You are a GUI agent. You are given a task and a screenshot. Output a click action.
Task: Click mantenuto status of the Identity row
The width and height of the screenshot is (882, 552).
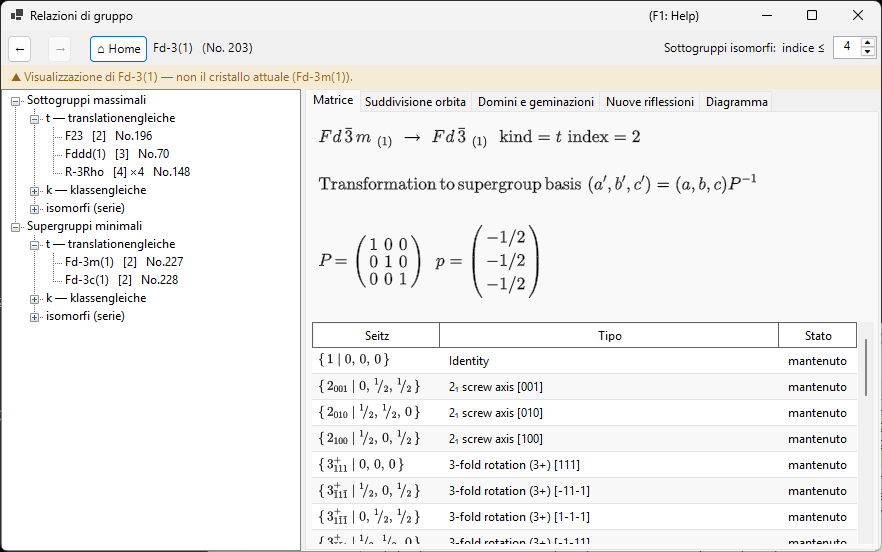[x=817, y=361]
